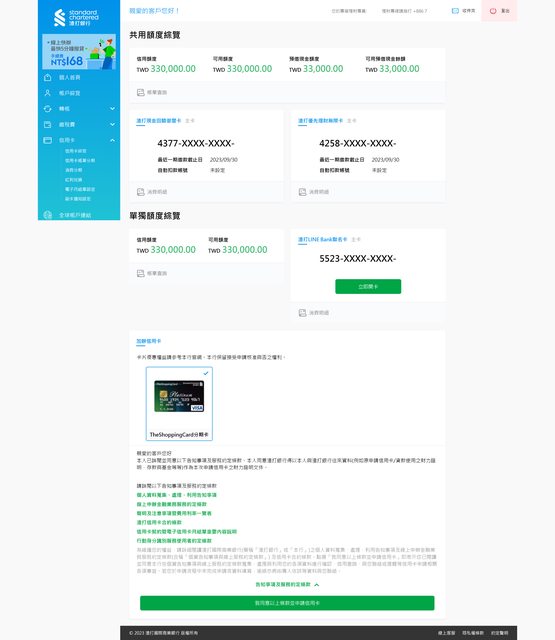The height and width of the screenshot is (640, 555).
Task: Click the person account overview icon
Action: point(47,93)
